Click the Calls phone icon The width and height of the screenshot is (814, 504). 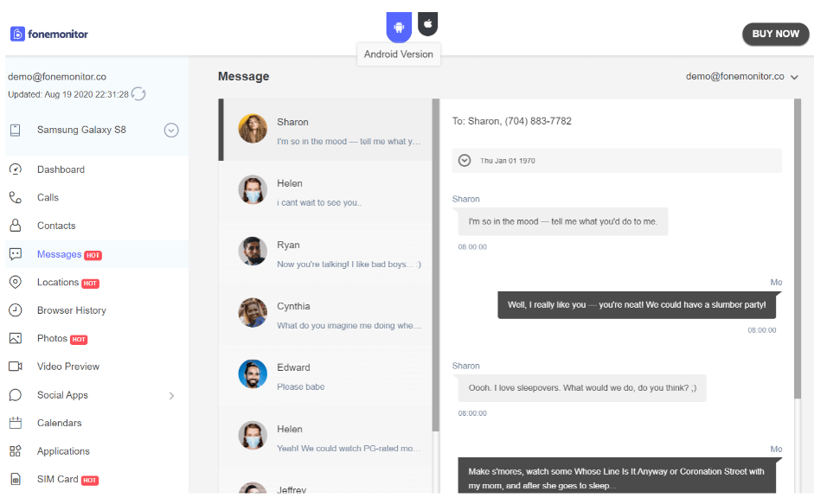pos(16,198)
